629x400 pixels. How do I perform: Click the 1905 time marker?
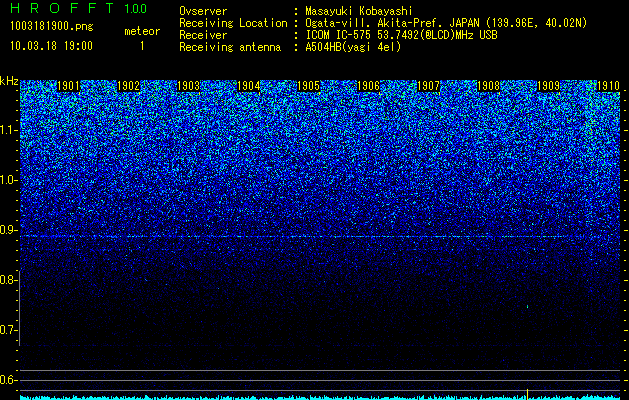308,86
